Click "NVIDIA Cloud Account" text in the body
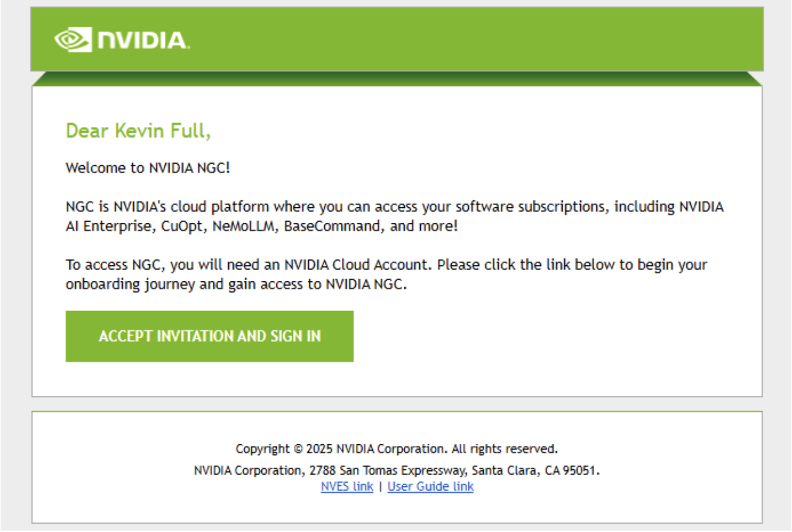792x532 pixels. [x=356, y=265]
